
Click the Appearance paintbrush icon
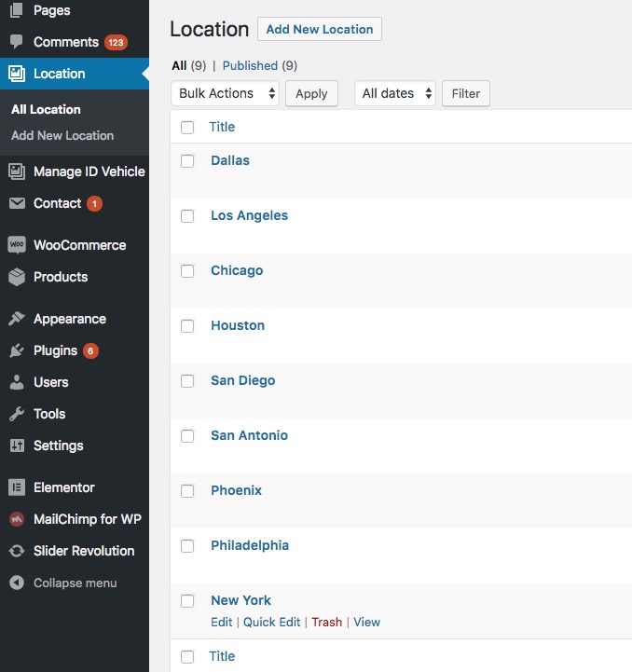(x=17, y=319)
